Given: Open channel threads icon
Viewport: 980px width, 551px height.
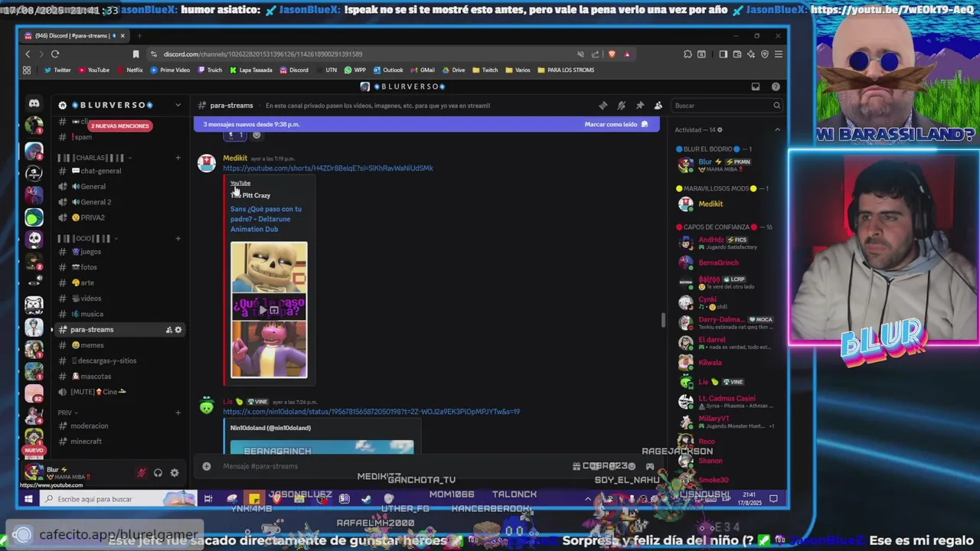Looking at the screenshot, I should (x=603, y=106).
